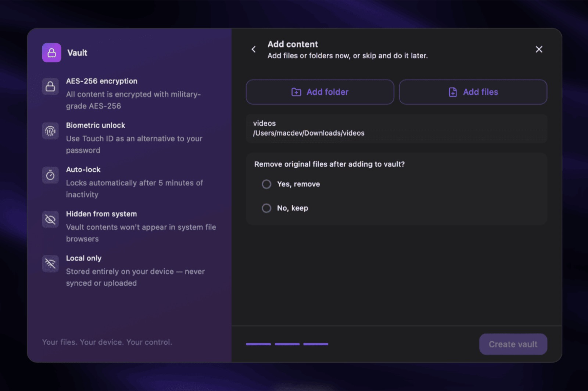Click the third step progress bar segment
The image size is (588, 391).
click(316, 344)
